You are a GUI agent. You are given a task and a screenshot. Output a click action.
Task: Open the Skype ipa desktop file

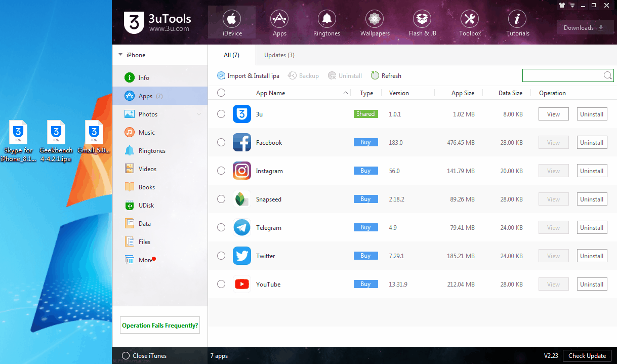[18, 141]
